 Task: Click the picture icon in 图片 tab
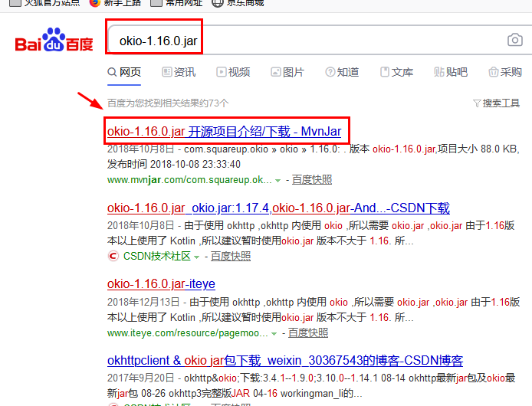pyautogui.click(x=275, y=72)
